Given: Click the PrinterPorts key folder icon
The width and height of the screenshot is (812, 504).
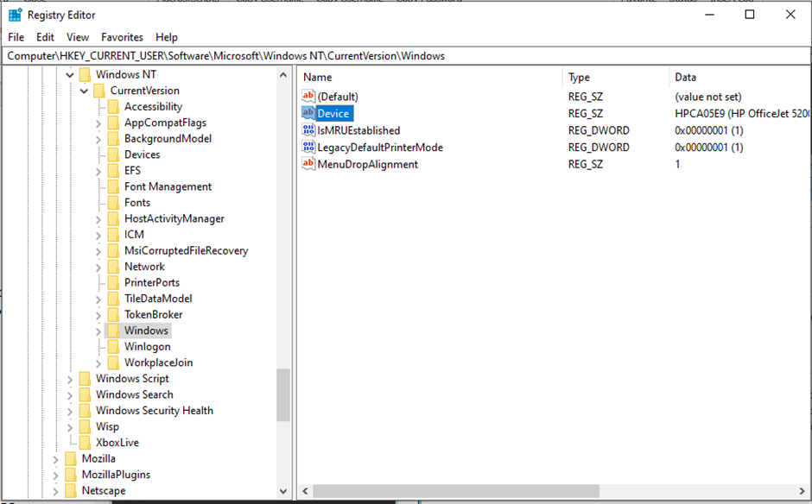Looking at the screenshot, I should [x=113, y=283].
